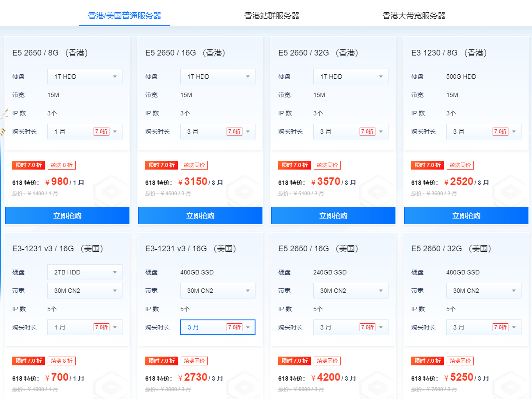Click the ¥4200 / 3月 price
Screen dimensions: 532x399
[x=333, y=378]
